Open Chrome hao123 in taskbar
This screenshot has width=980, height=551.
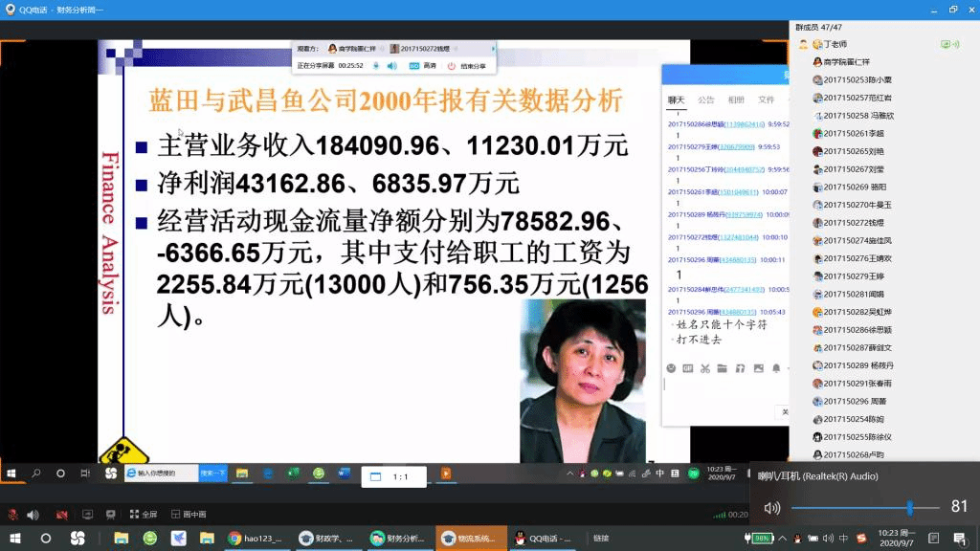(253, 539)
